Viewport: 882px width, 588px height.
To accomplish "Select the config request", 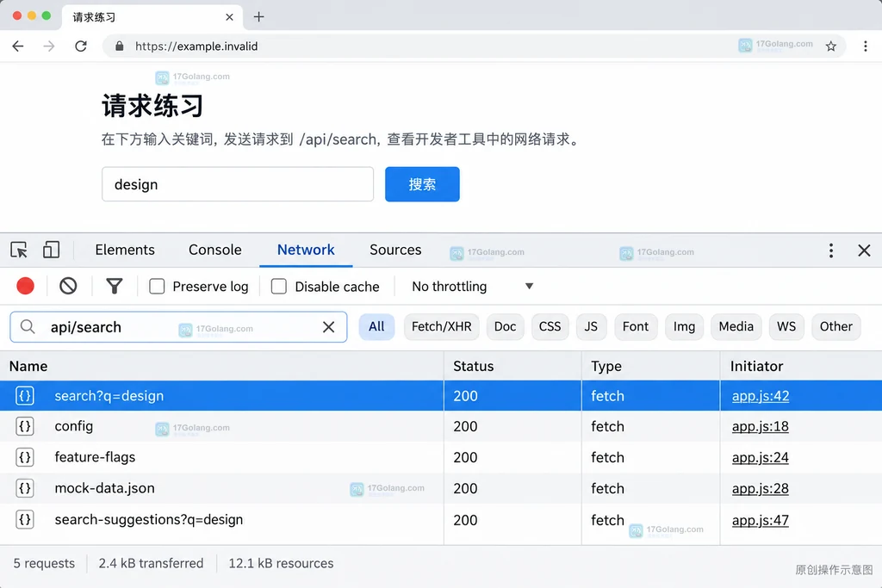I will [441, 426].
